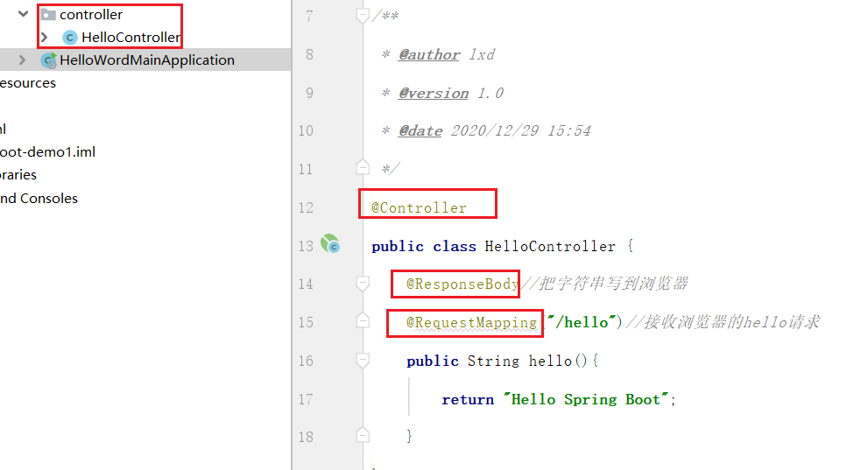Viewport: 868px width, 470px height.
Task: Collapse the controller folder
Action: point(24,14)
